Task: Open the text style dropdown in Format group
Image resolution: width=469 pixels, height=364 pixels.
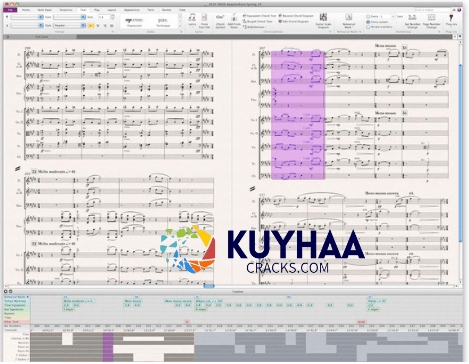Action: pyautogui.click(x=27, y=17)
